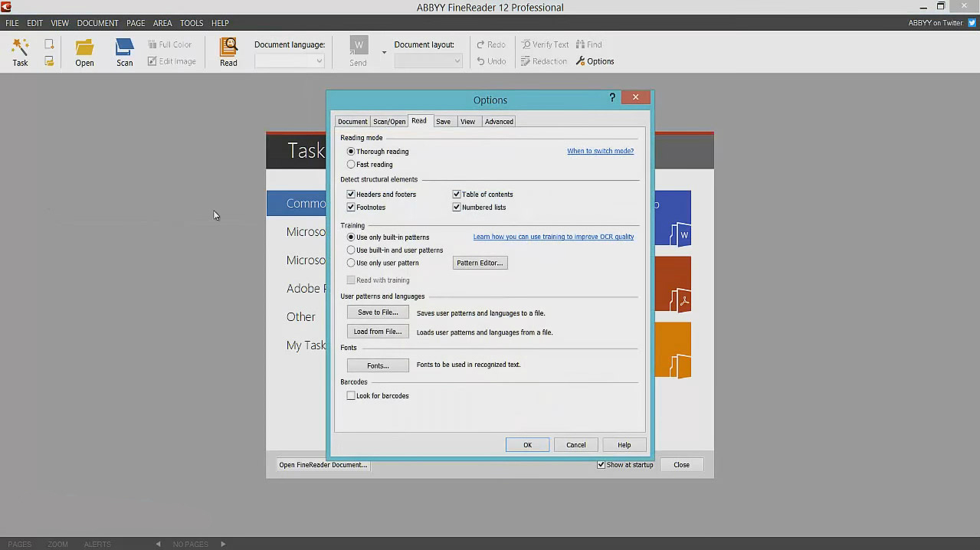The width and height of the screenshot is (980, 550).
Task: Open Options via wrench icon
Action: click(x=581, y=61)
